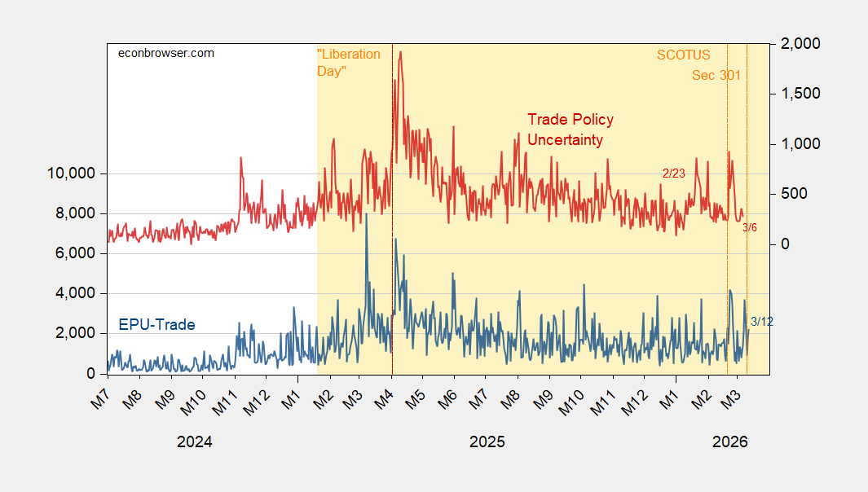Click the 2/23 date annotation
This screenshot has width=868, height=492.
[x=674, y=174]
